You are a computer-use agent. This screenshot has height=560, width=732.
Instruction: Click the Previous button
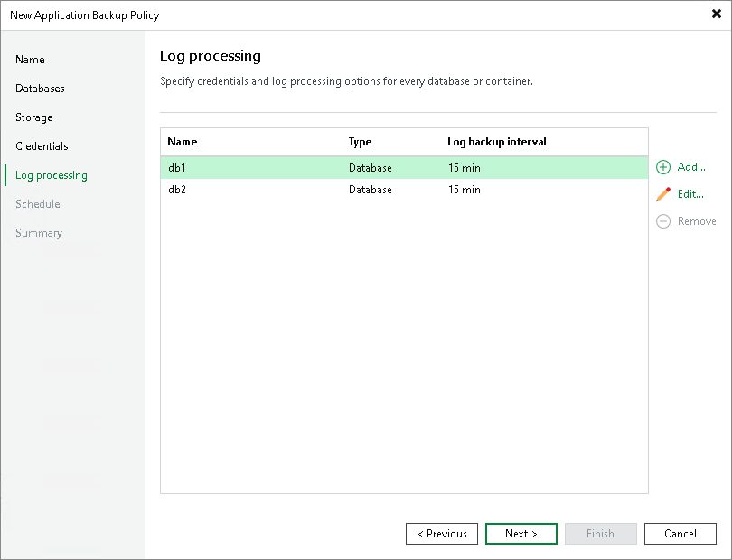(442, 534)
